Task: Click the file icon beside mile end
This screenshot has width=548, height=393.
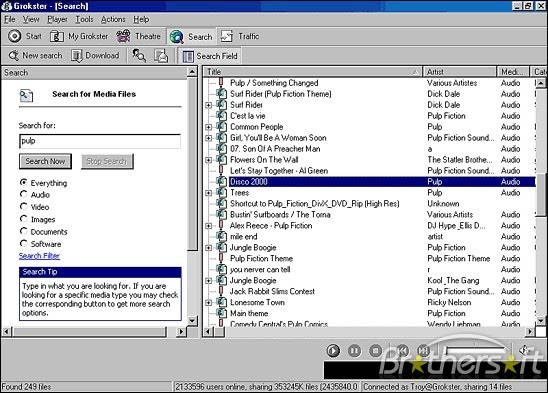Action: coord(221,236)
